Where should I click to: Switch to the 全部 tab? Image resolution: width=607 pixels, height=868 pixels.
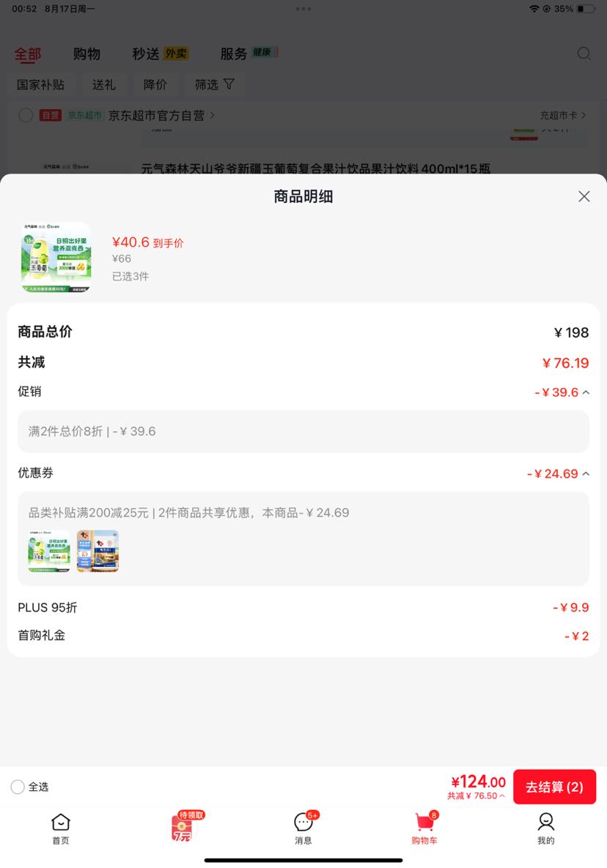click(28, 54)
